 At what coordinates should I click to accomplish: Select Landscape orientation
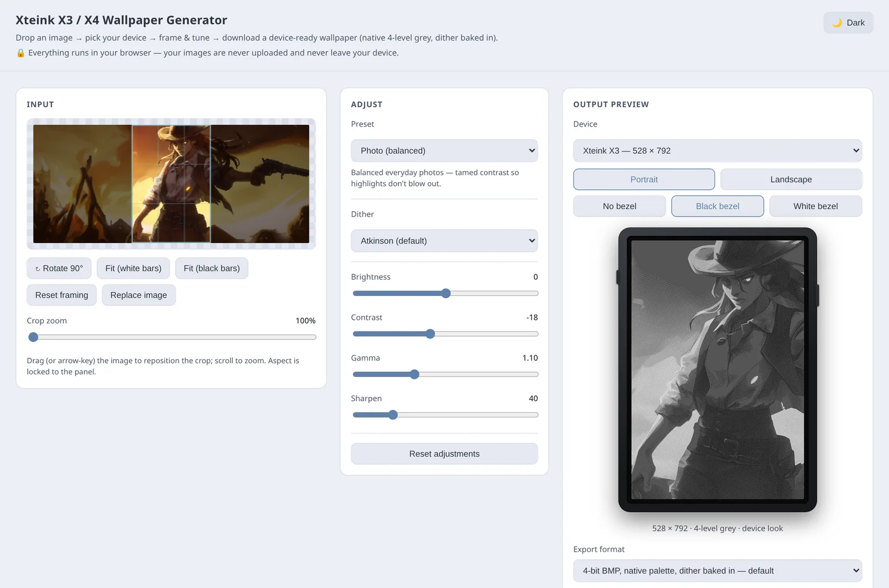click(791, 179)
